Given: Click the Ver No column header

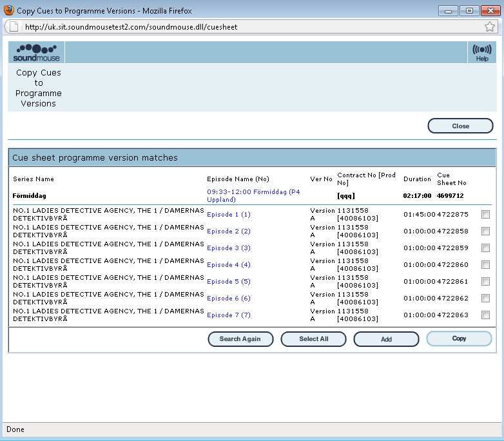Looking at the screenshot, I should click(321, 179).
